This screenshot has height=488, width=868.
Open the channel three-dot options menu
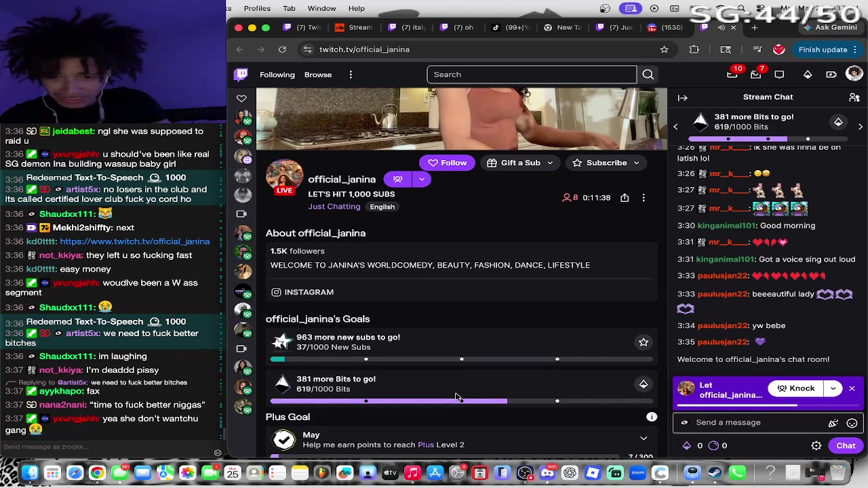pos(644,198)
